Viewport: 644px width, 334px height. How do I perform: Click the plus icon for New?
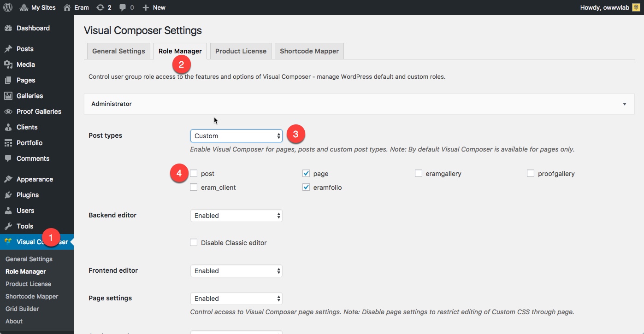click(146, 7)
